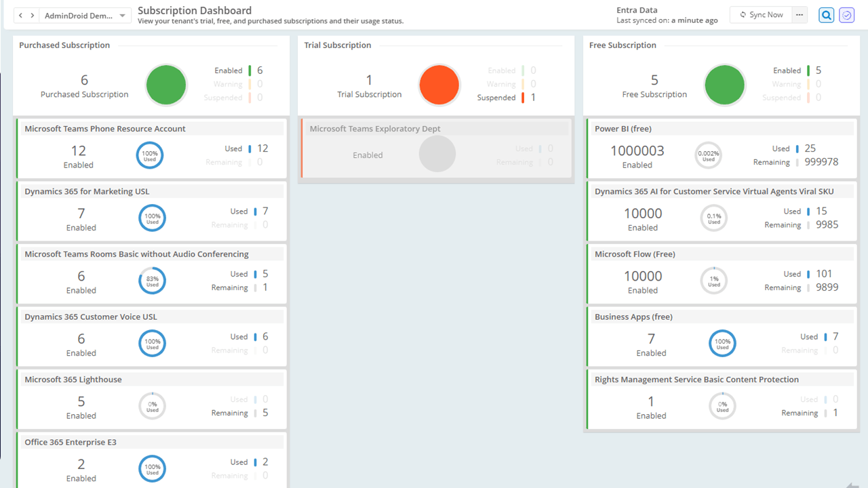Click the Enabled count 5 under Free Subscription
This screenshot has height=488, width=868.
(818, 70)
